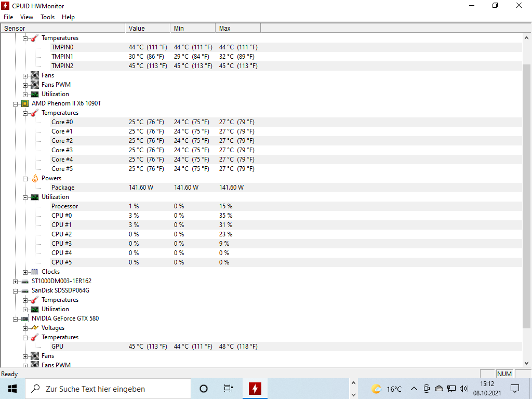Image resolution: width=532 pixels, height=399 pixels.
Task: Click the thermometer icon beside the top Temperatures node
Action: pyautogui.click(x=35, y=38)
